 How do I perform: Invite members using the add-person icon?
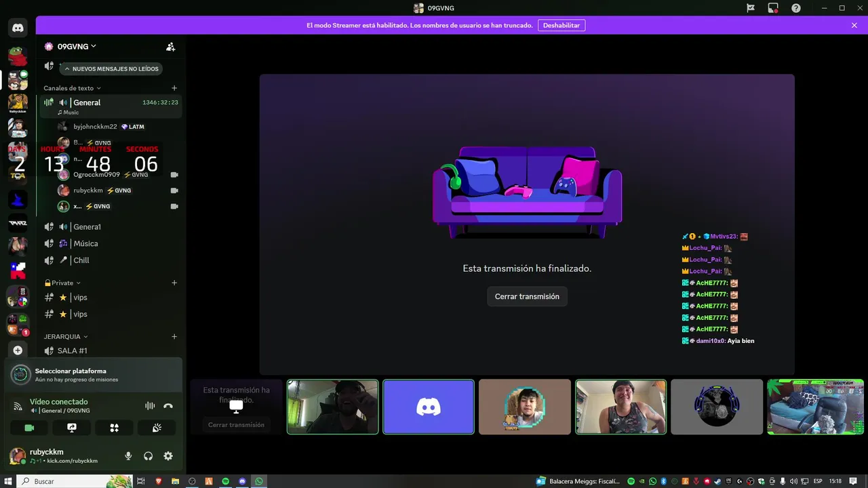(171, 47)
